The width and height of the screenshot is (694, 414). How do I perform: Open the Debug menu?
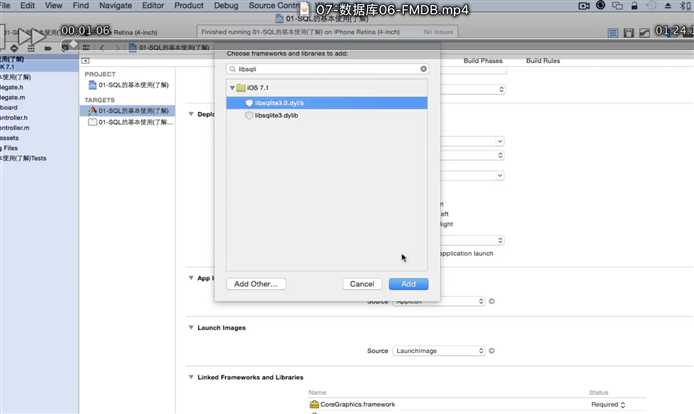pyautogui.click(x=226, y=5)
